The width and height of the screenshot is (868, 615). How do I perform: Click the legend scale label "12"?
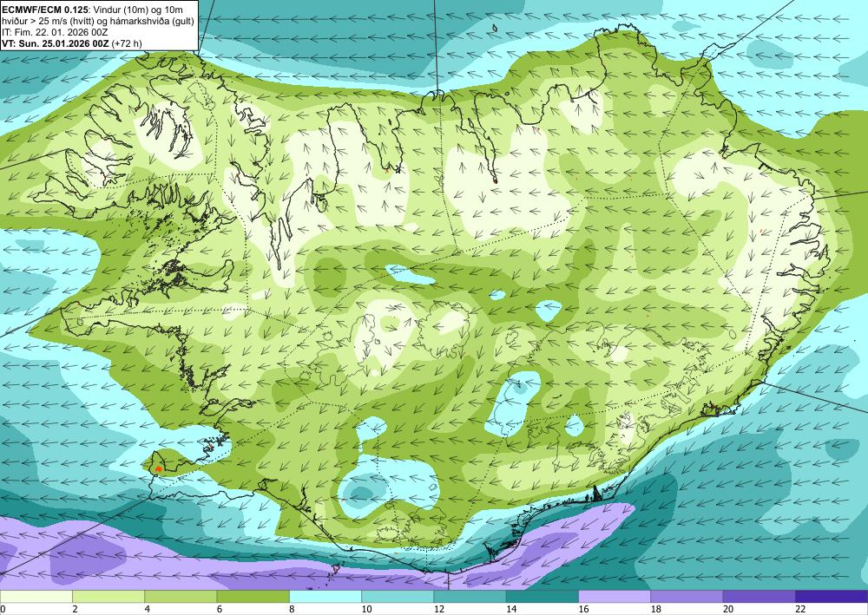439,610
